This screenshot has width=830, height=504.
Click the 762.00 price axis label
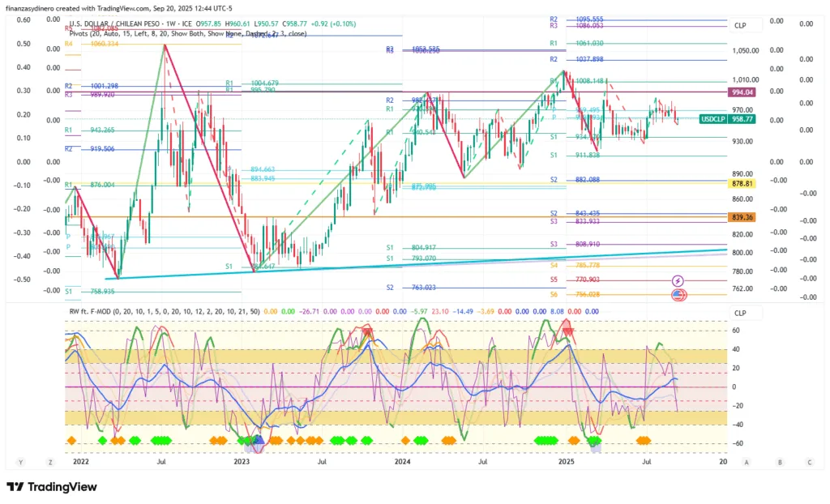742,289
